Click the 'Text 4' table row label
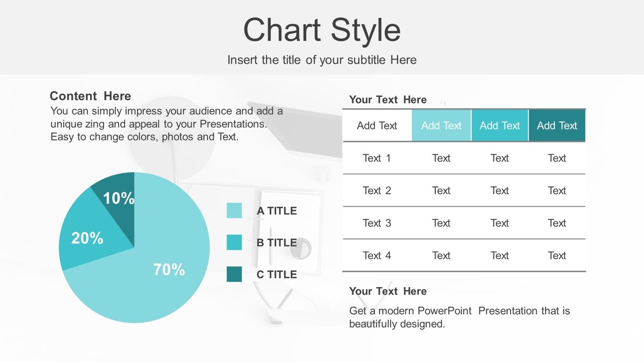The image size is (644, 362). click(377, 256)
